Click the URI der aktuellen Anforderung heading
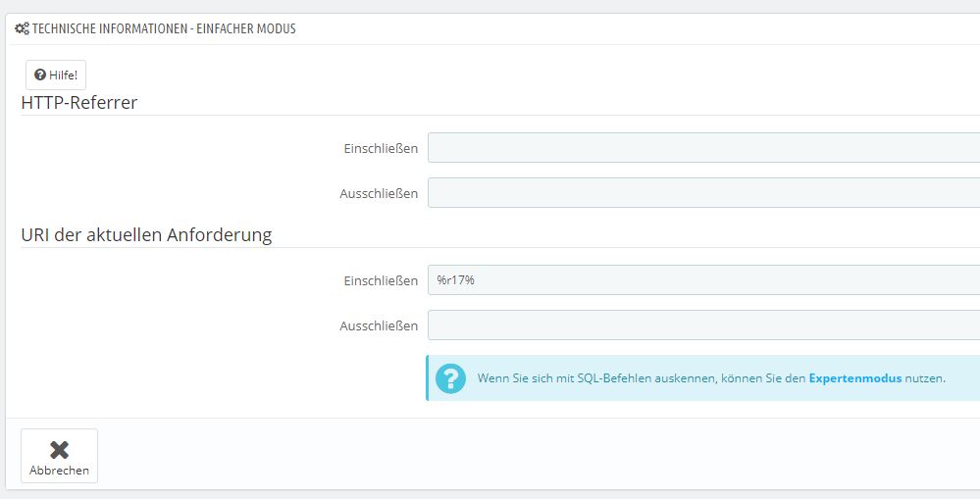The height and width of the screenshot is (499, 980). 146,235
